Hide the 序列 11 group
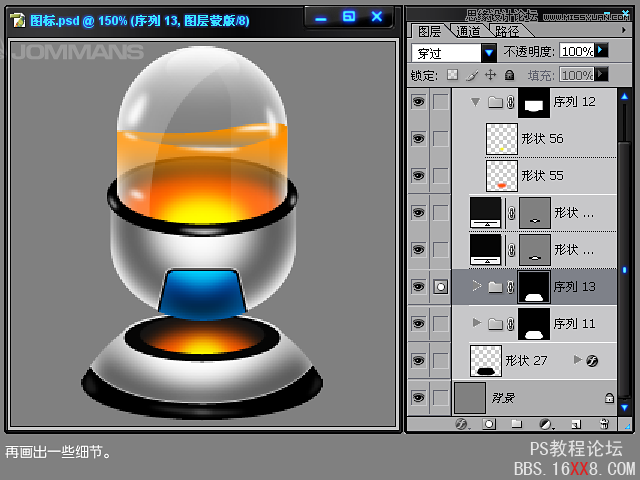Screen dimensions: 640x480 [x=418, y=323]
